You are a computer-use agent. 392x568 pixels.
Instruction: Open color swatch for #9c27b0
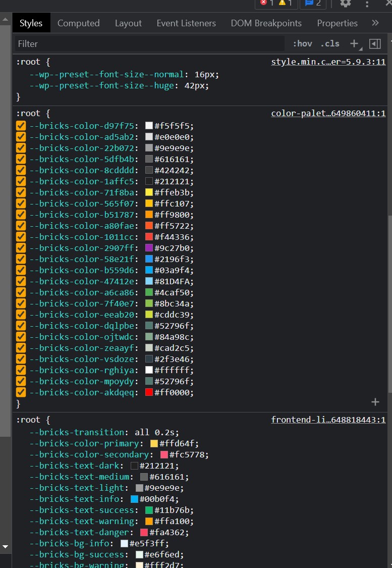pyautogui.click(x=149, y=248)
